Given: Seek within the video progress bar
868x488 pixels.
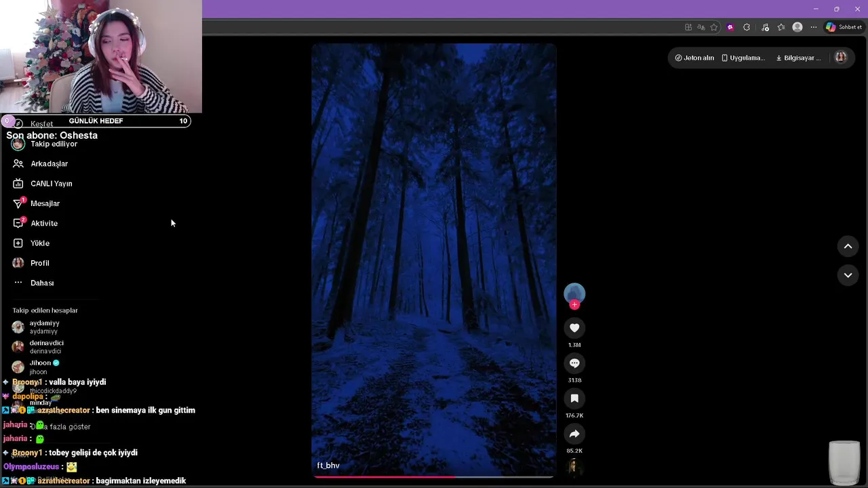Looking at the screenshot, I should 434,476.
